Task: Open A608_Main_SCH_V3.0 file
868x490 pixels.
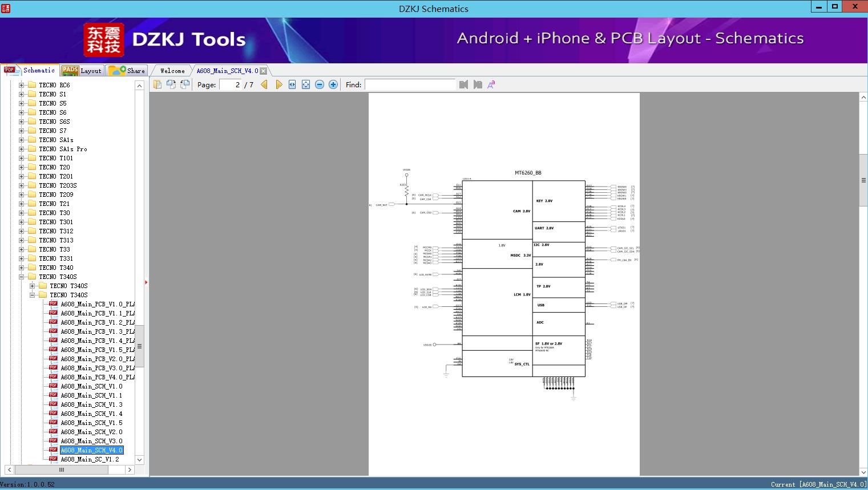Action: 91,441
